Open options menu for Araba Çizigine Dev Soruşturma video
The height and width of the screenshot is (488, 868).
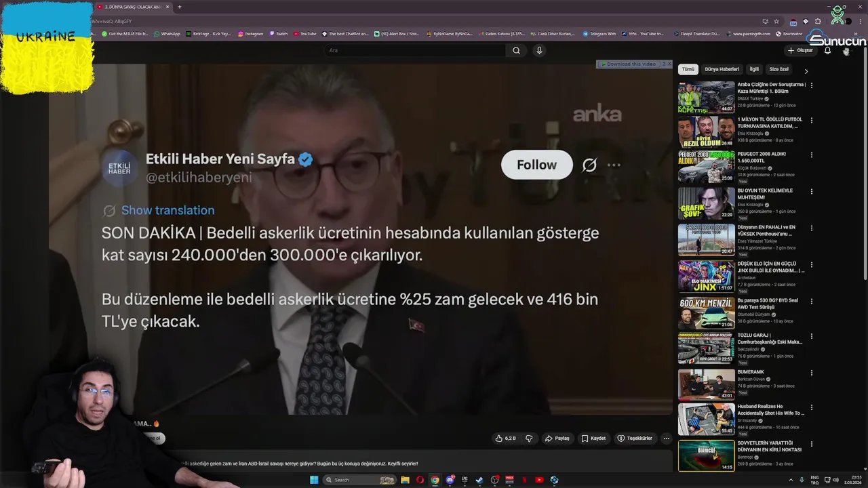pyautogui.click(x=811, y=85)
